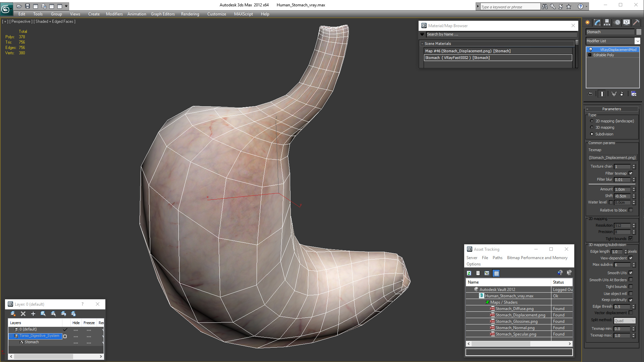Open the MAXScript menu
Screen dimensions: 644x362
244,14
